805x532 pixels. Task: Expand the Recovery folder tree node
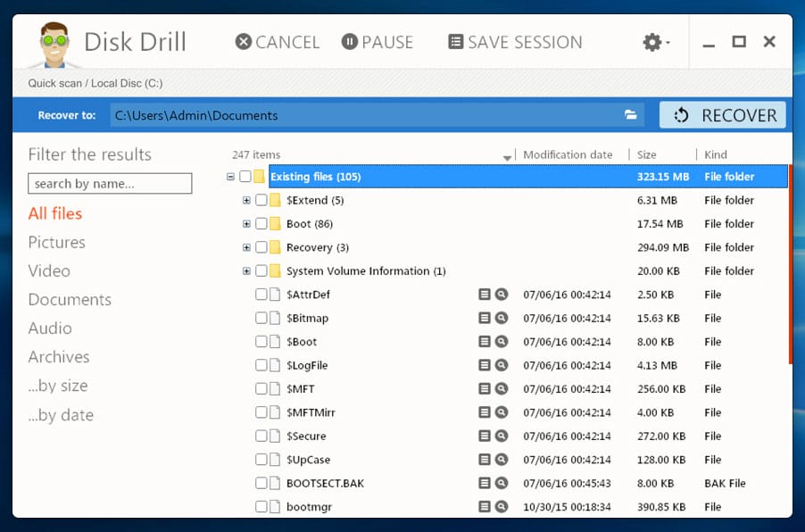point(247,247)
